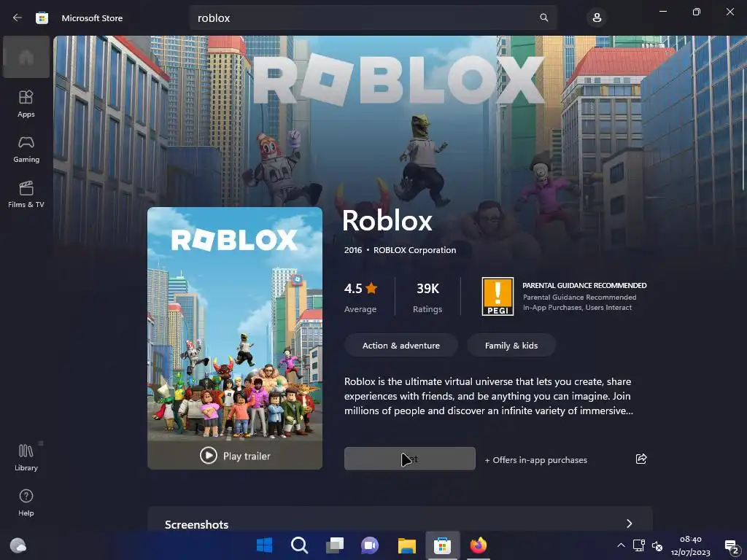This screenshot has width=747, height=560.
Task: Open the Apps section in sidebar
Action: 26,104
